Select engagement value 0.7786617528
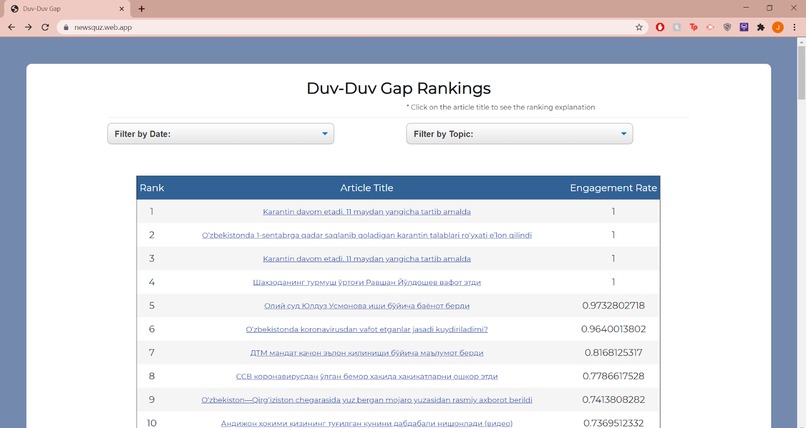Screen dimensions: 806x428 coord(613,377)
